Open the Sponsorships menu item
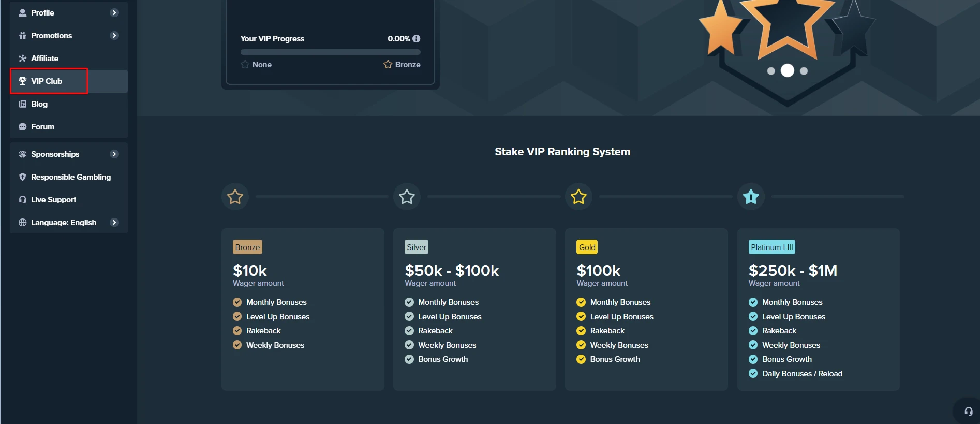980x424 pixels. [69, 154]
